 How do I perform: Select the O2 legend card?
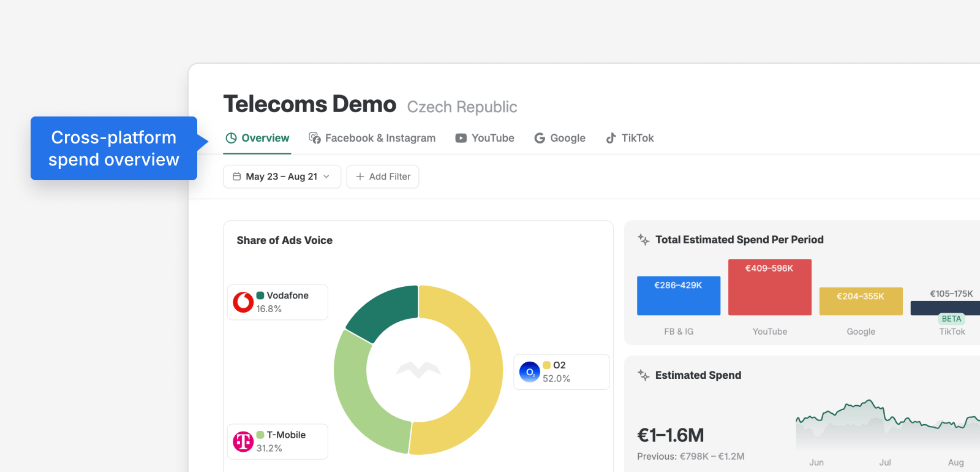point(562,371)
